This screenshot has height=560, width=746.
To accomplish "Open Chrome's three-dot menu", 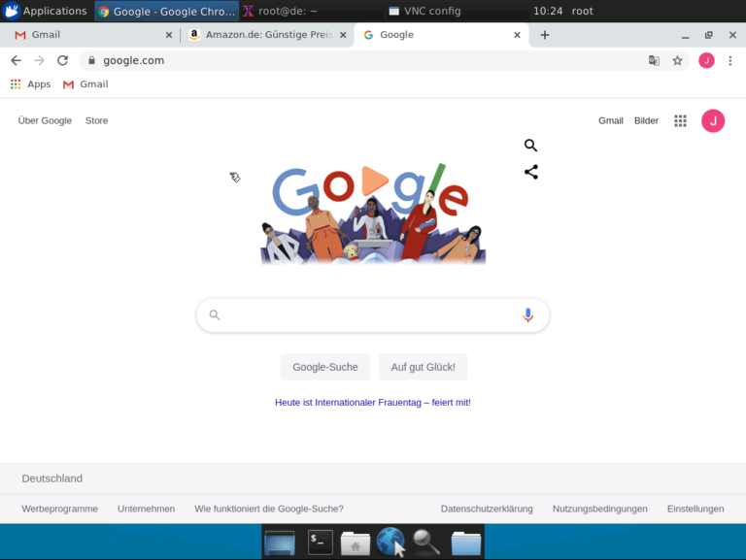I will [x=730, y=60].
